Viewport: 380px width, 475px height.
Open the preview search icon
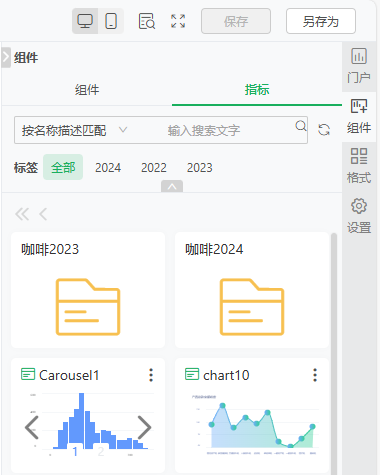(x=147, y=21)
